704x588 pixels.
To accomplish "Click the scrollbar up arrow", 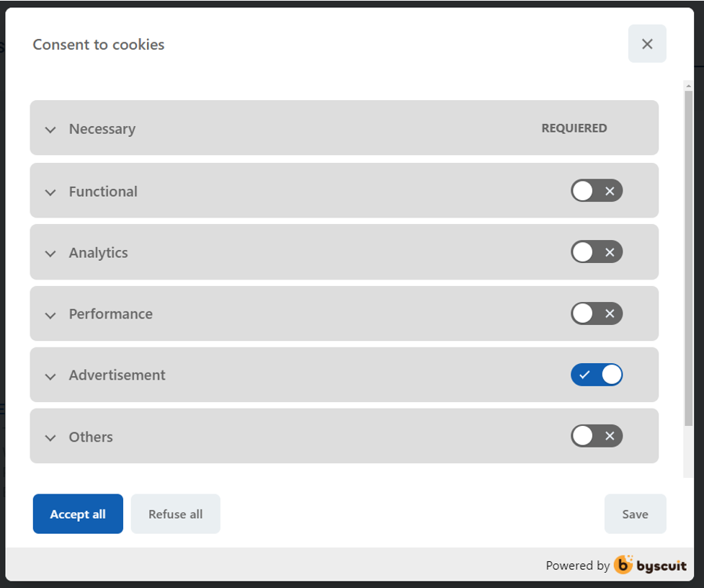I will [x=688, y=85].
